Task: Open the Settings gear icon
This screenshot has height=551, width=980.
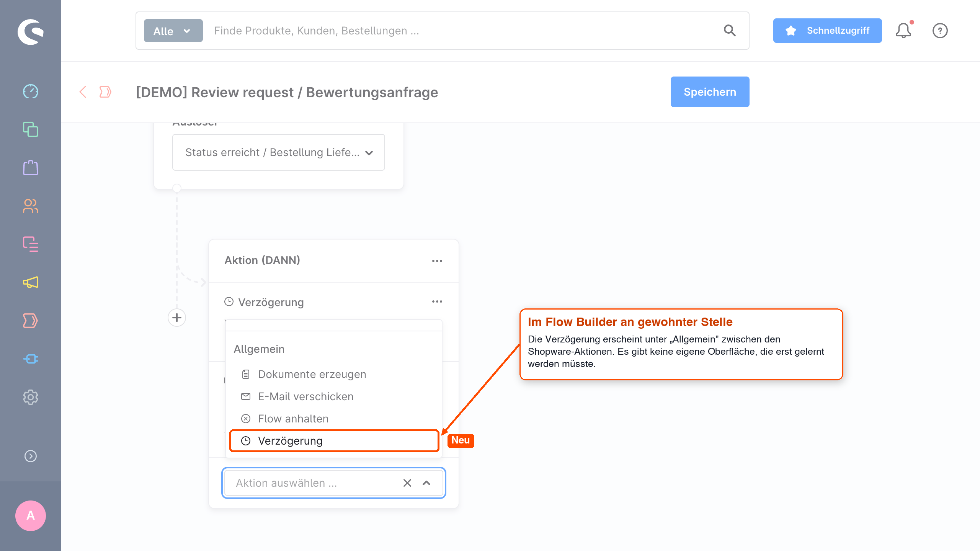Action: pyautogui.click(x=31, y=397)
